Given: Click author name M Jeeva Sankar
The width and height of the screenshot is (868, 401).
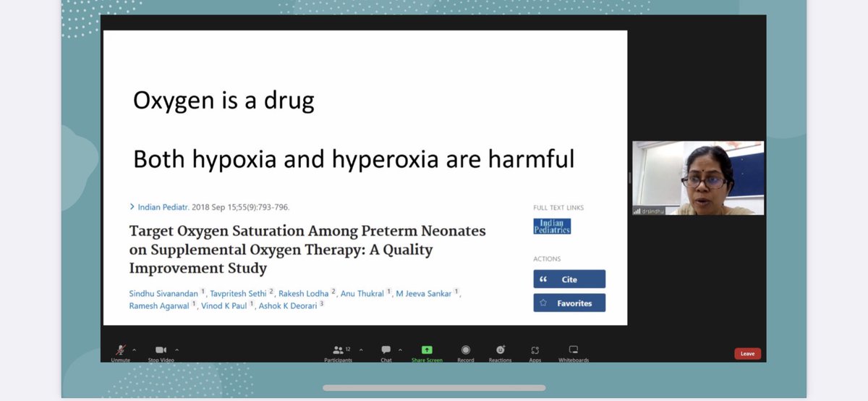Looking at the screenshot, I should click(x=424, y=293).
